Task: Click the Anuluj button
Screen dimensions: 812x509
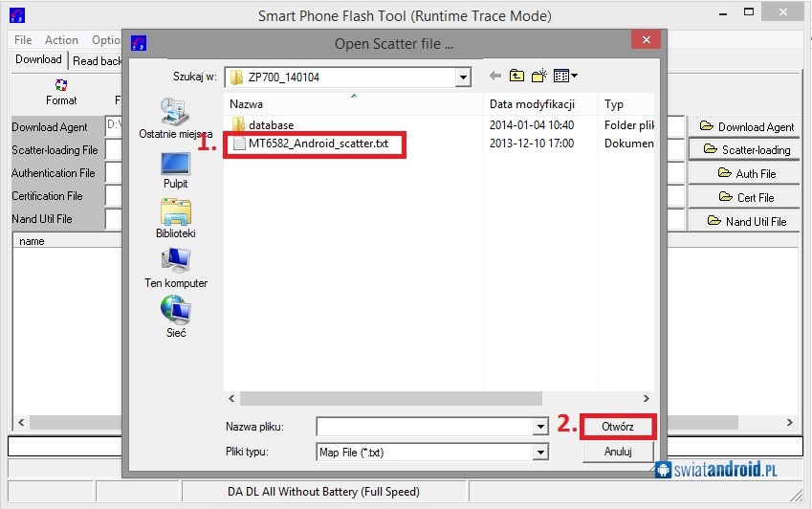Action: coord(618,452)
